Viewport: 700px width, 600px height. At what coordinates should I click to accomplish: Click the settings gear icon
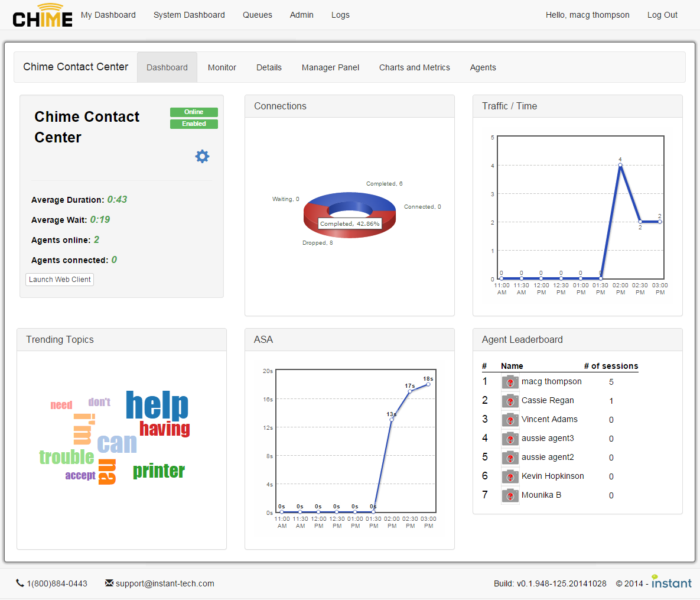[202, 156]
